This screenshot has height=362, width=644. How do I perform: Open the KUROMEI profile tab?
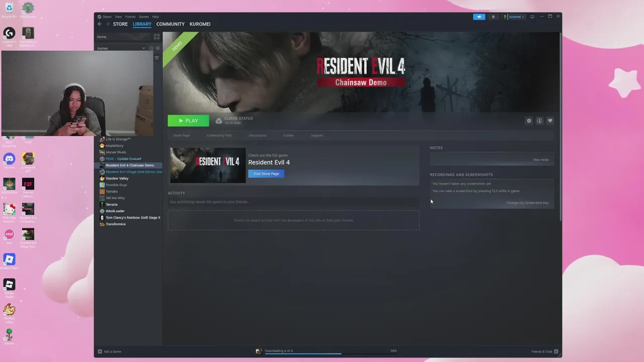coord(200,24)
